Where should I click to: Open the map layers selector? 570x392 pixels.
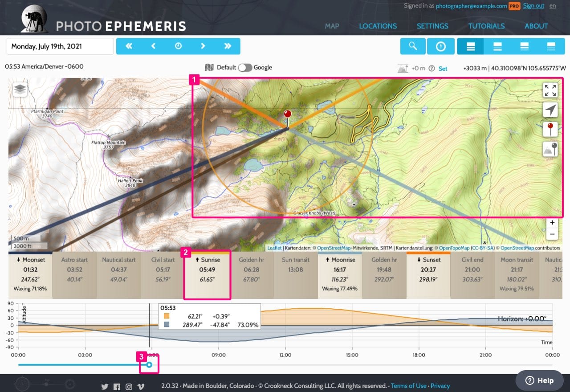(20, 89)
